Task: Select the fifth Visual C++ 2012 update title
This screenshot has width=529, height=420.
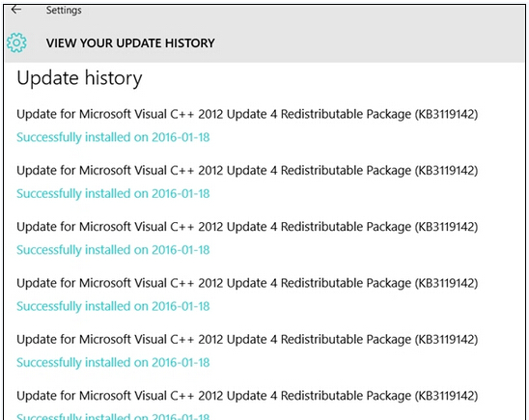Action: [x=247, y=340]
